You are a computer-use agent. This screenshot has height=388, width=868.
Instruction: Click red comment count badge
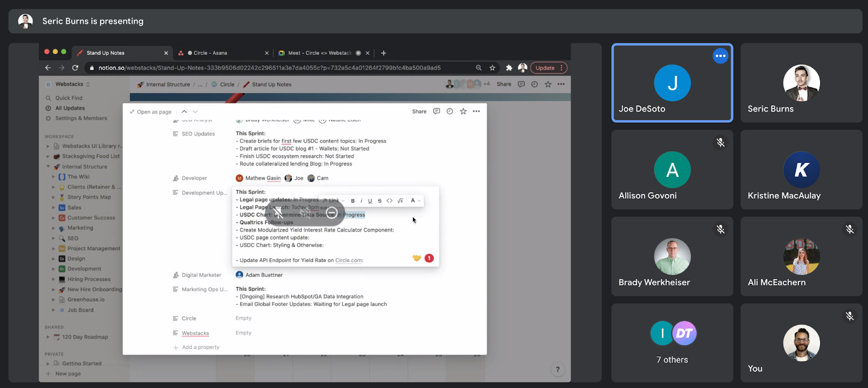pyautogui.click(x=429, y=258)
